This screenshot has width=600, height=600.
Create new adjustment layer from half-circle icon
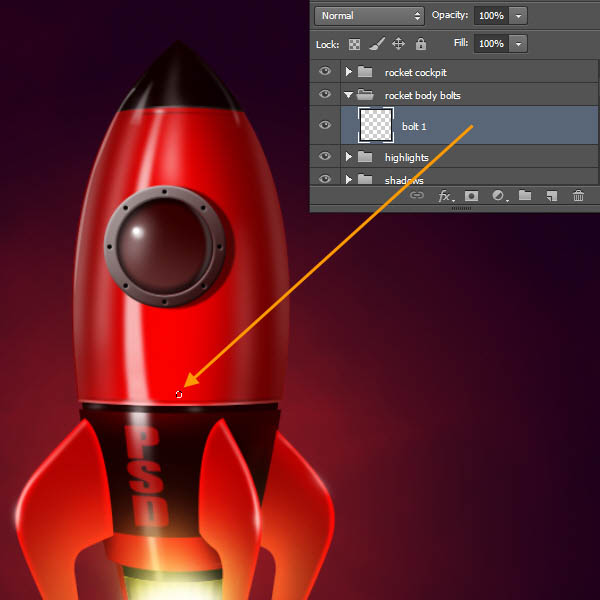[x=498, y=196]
